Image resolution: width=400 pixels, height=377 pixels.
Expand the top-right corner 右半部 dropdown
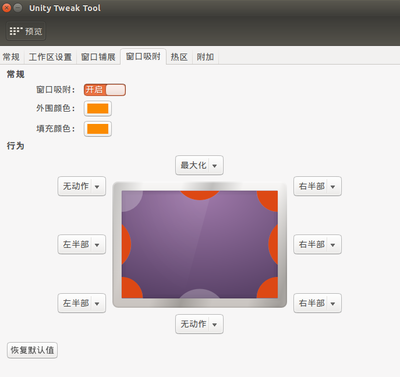(x=317, y=186)
